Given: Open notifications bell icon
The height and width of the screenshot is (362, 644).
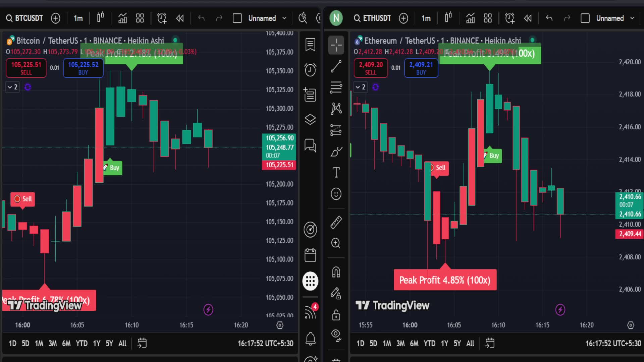Looking at the screenshot, I should (x=310, y=339).
